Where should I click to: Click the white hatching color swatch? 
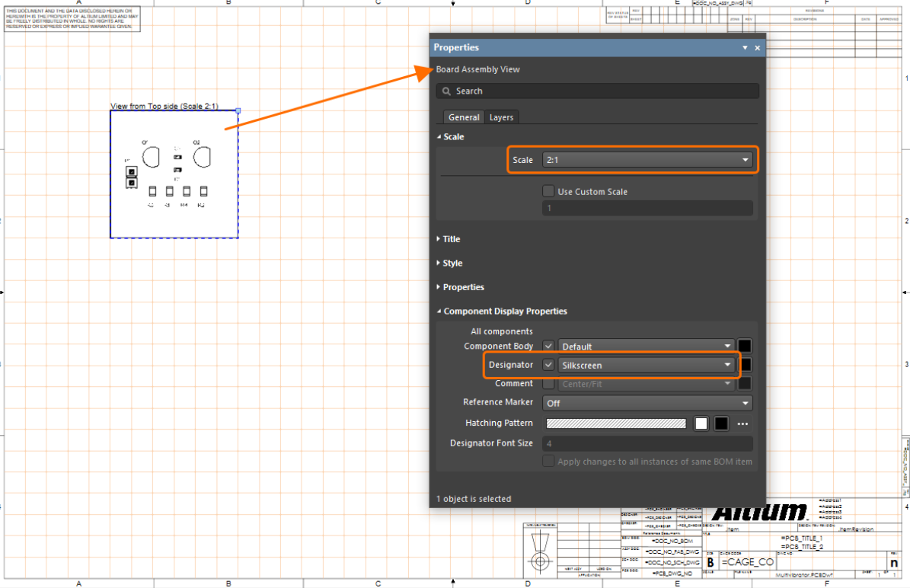(x=701, y=423)
